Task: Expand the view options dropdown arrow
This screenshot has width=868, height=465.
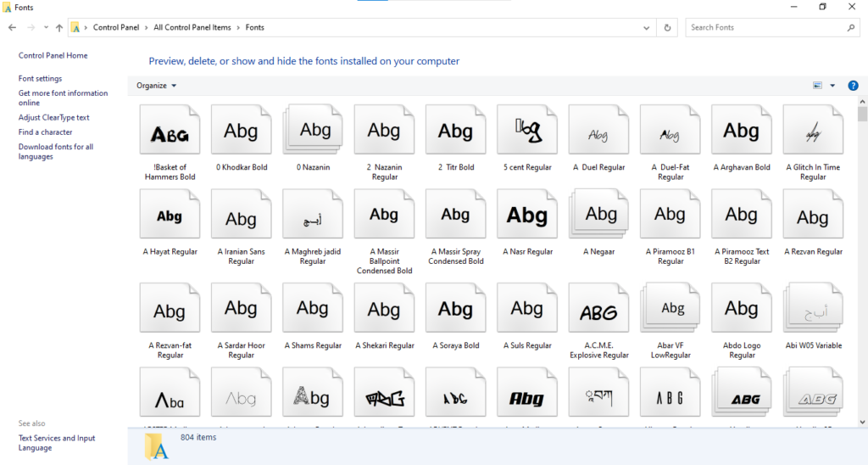Action: pos(832,86)
